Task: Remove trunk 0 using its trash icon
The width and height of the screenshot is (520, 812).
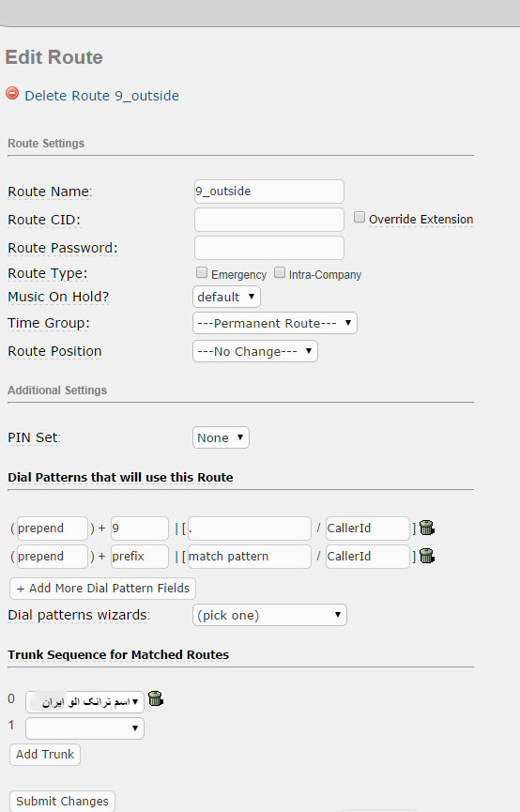Action: [x=156, y=698]
